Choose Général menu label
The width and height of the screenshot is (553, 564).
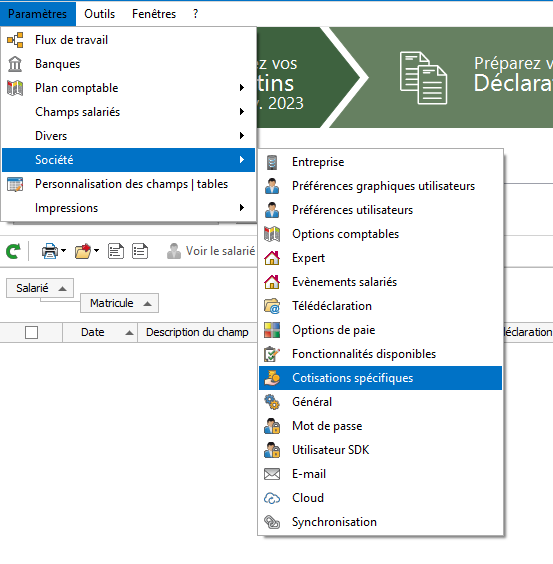312,402
